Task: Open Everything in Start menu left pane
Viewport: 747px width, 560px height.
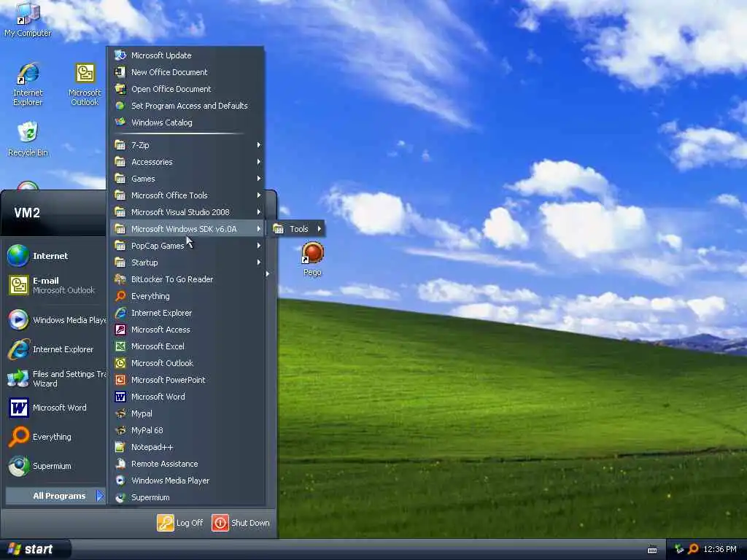Action: (x=55, y=437)
